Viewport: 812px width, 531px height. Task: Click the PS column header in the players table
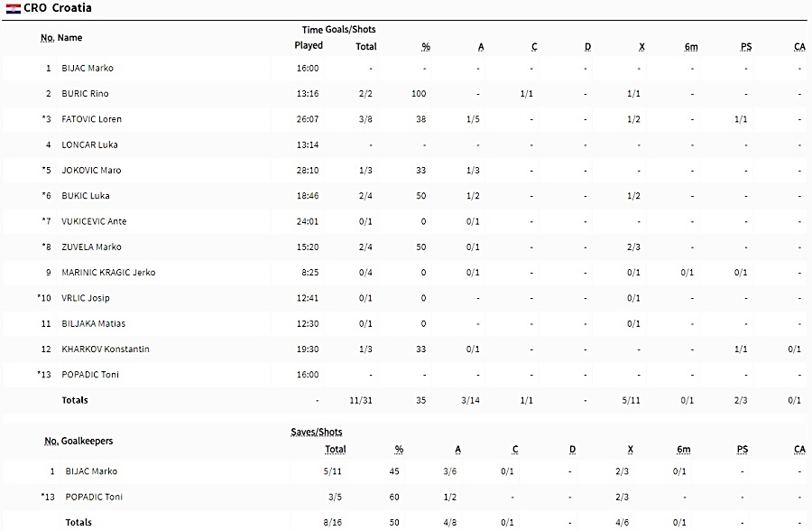(746, 47)
